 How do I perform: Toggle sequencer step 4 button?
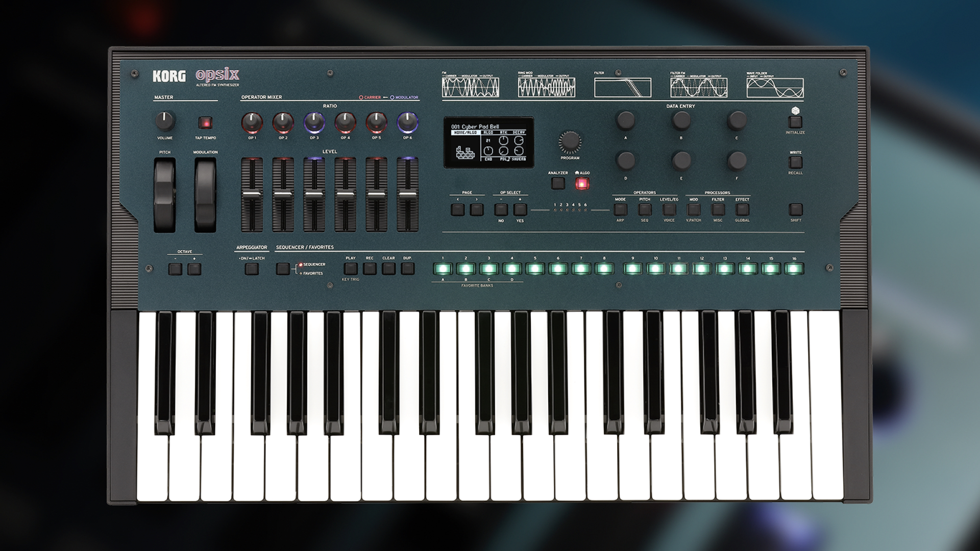pos(512,269)
